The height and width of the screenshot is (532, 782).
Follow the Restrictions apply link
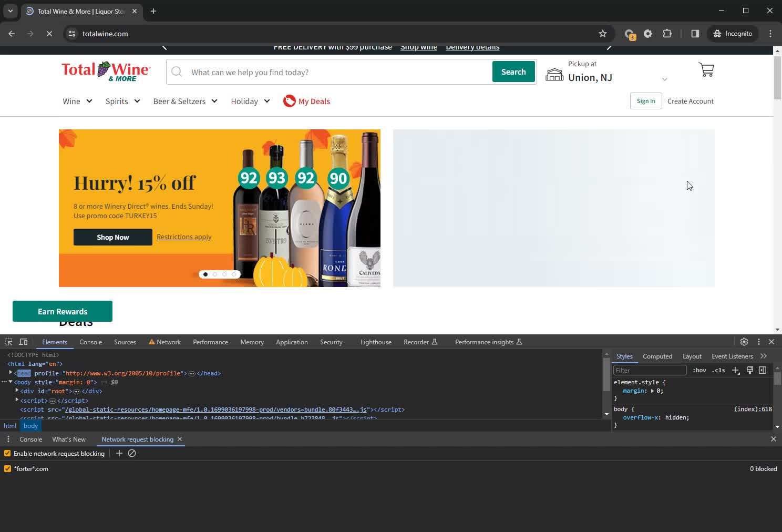pos(184,237)
